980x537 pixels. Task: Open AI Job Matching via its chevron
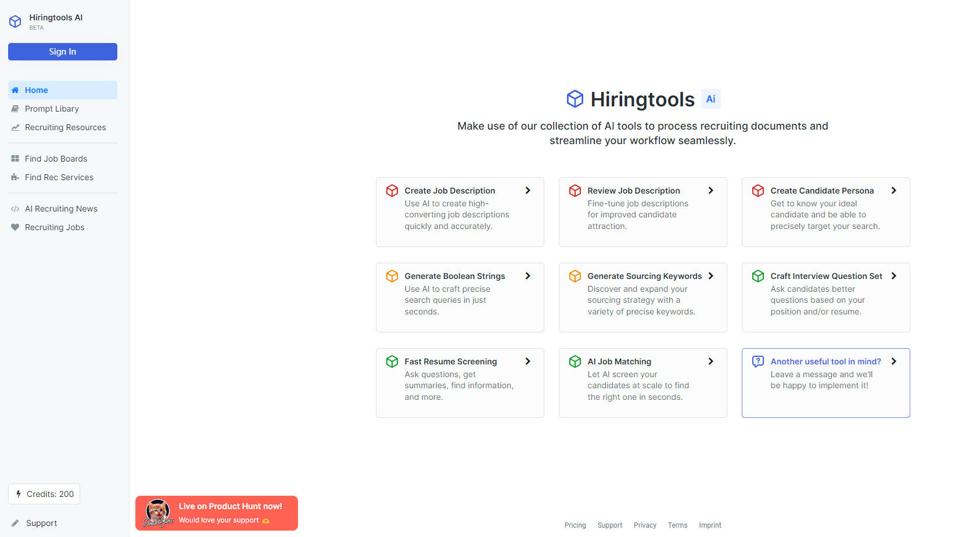[x=710, y=361]
